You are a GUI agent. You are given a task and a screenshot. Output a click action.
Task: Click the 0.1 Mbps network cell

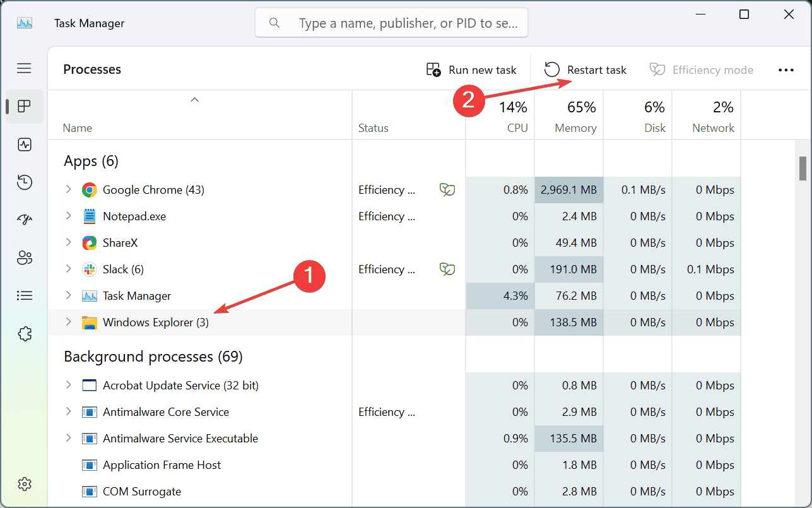[707, 269]
